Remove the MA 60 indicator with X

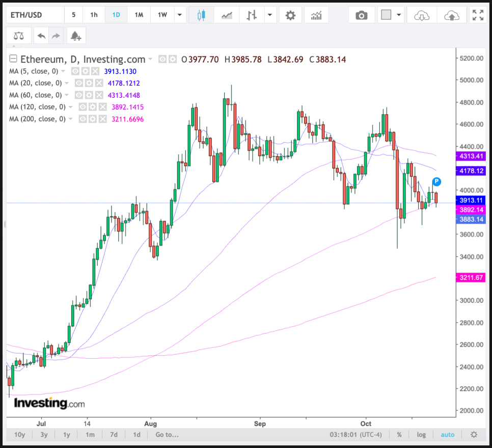click(x=99, y=95)
